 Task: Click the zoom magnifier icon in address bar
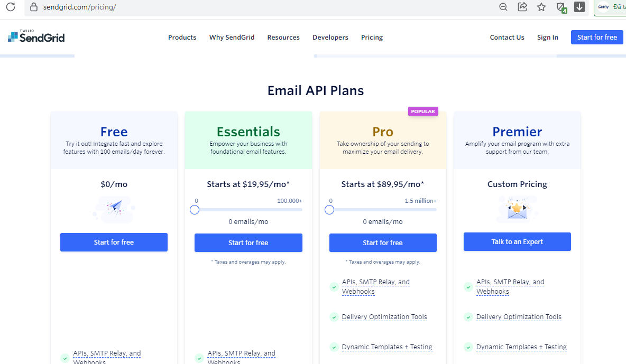(503, 7)
